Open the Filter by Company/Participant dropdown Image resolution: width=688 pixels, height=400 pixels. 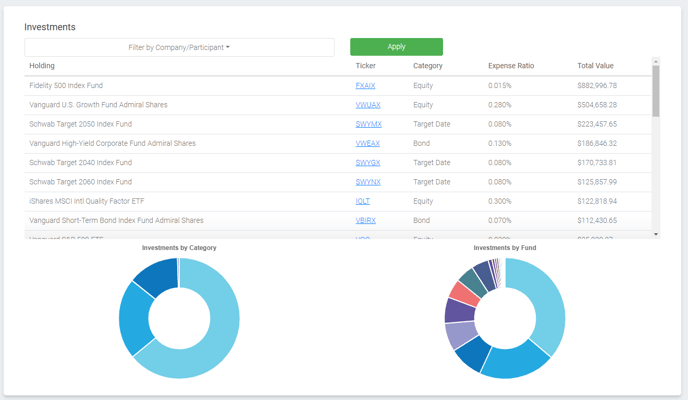click(x=179, y=47)
